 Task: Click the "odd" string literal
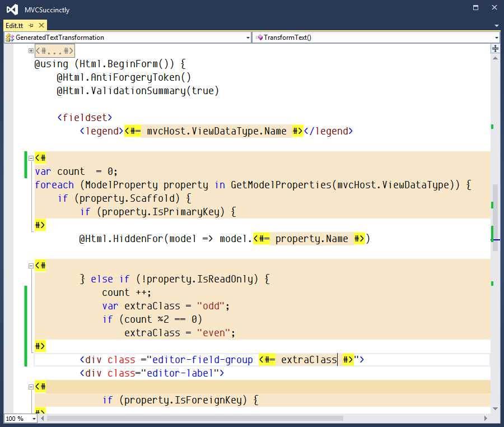(211, 306)
